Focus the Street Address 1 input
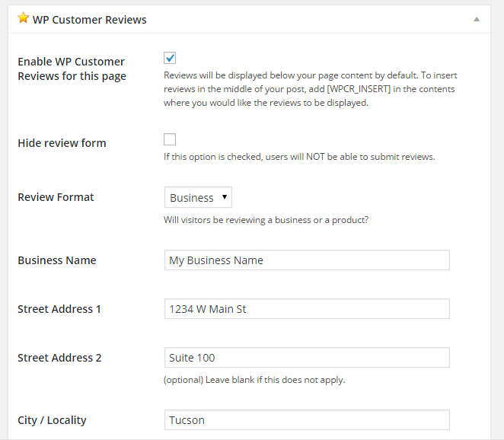Screen dimensions: 504x440 (307, 309)
